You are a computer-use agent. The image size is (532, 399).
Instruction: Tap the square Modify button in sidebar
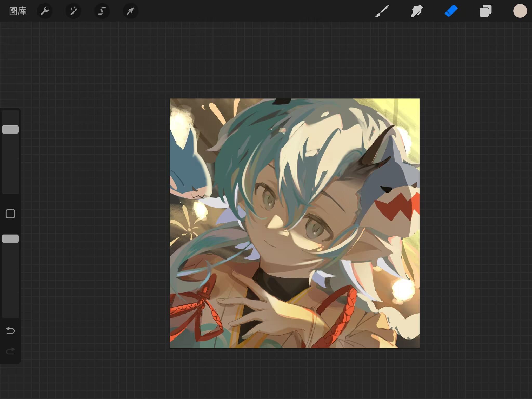pyautogui.click(x=10, y=214)
